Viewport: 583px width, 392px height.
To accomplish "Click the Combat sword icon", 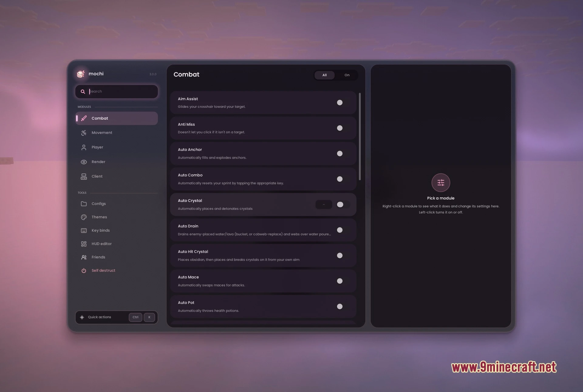I will (x=84, y=118).
